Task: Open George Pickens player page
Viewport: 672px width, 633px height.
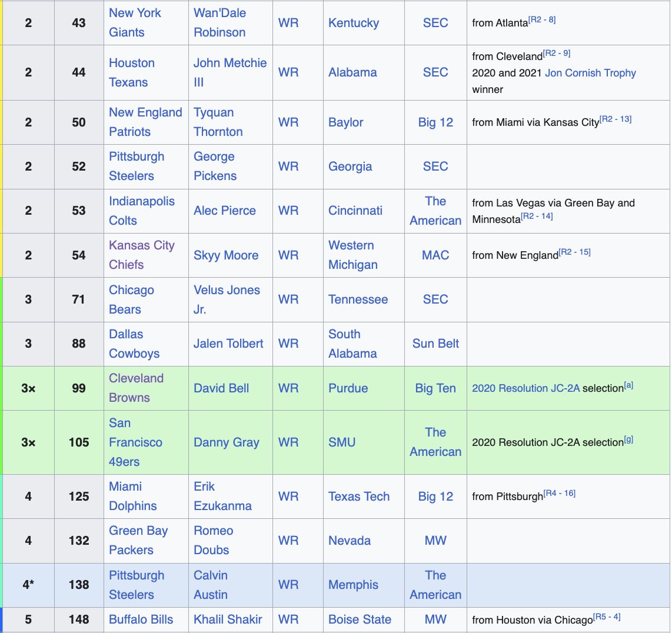Action: (215, 166)
